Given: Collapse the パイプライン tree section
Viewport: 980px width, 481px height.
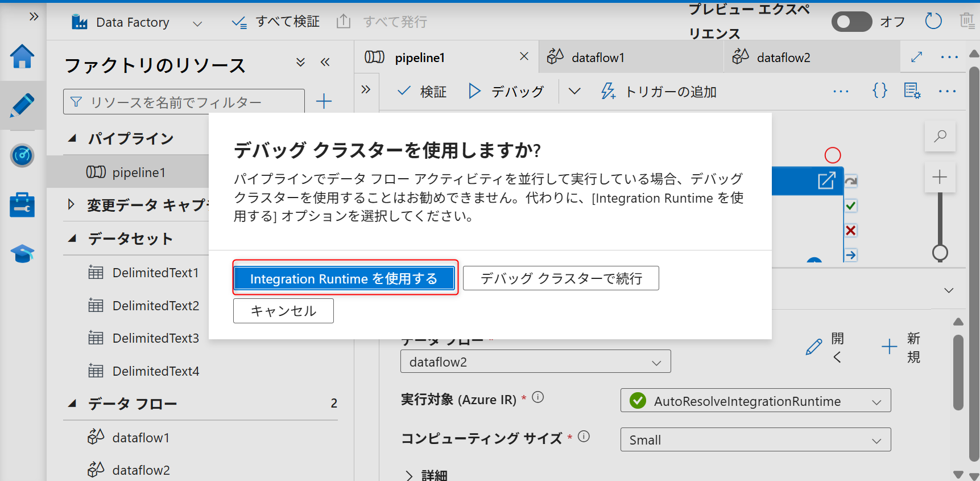Looking at the screenshot, I should tap(72, 138).
